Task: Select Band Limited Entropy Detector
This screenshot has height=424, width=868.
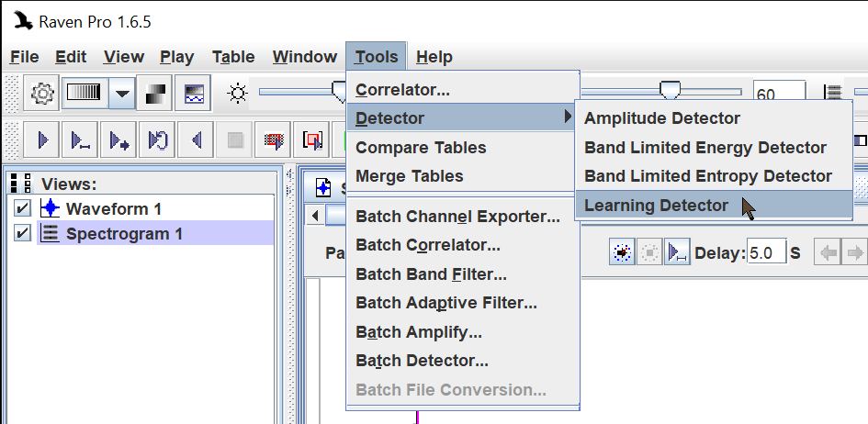Action: coord(714,176)
